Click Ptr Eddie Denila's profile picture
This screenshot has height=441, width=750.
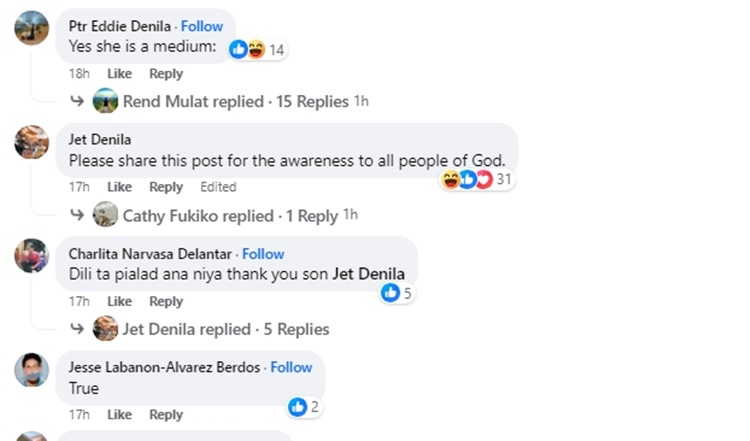[32, 29]
